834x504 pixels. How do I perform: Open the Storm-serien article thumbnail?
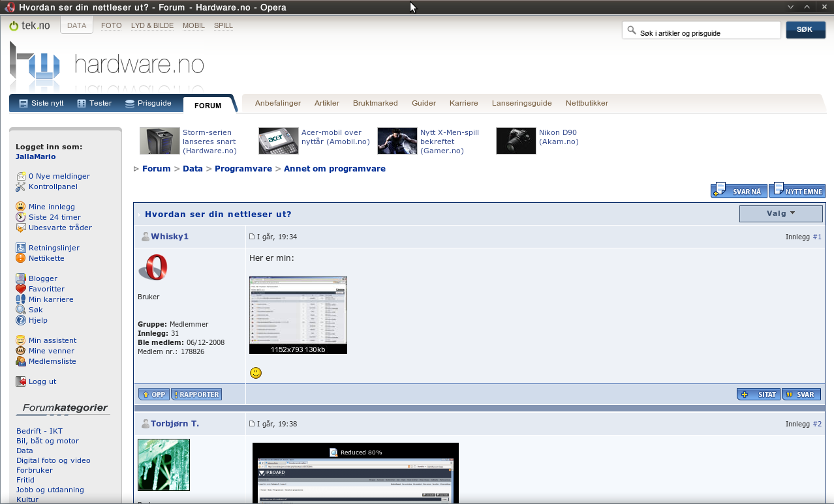click(x=160, y=141)
